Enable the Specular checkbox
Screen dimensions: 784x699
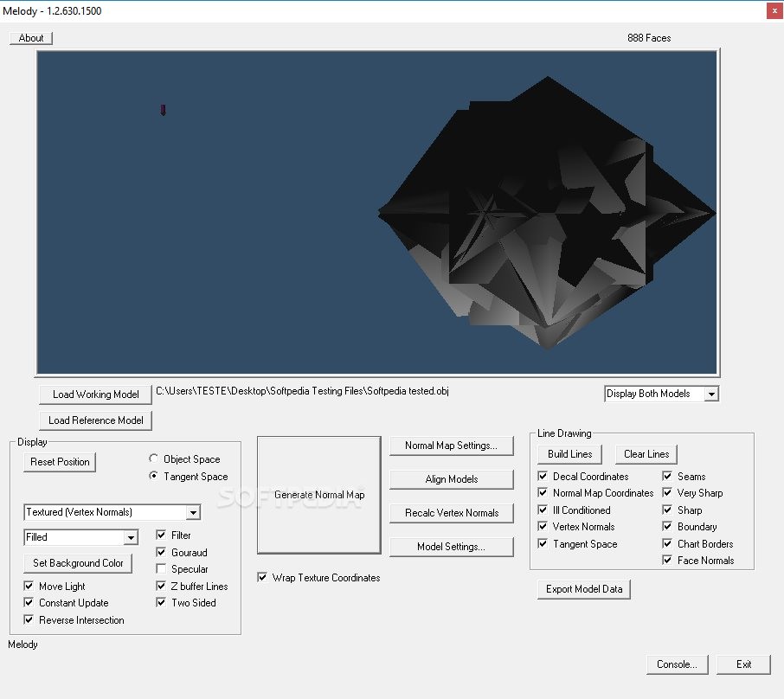point(161,569)
